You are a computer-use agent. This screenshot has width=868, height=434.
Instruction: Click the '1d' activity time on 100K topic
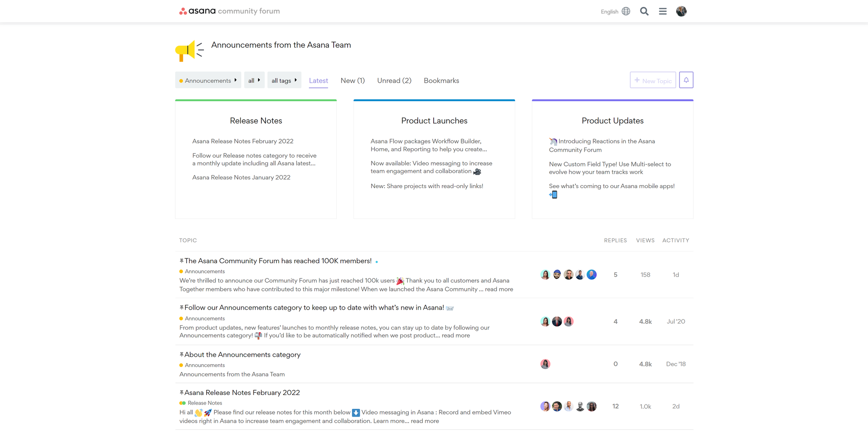pos(676,275)
